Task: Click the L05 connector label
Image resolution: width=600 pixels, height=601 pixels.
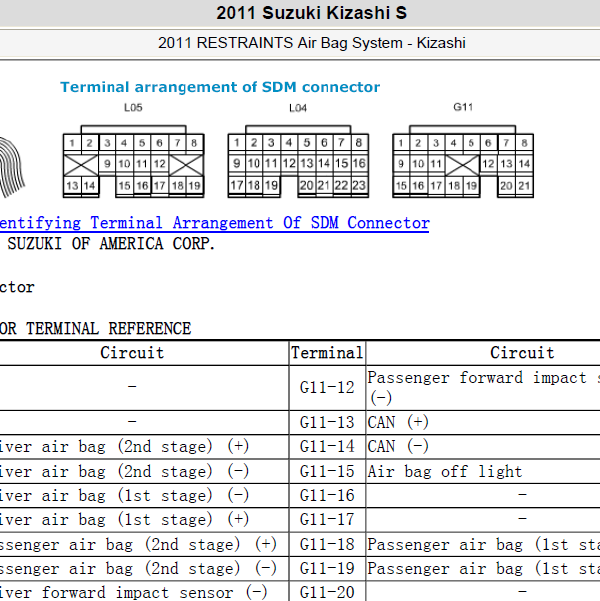Action: [x=133, y=108]
